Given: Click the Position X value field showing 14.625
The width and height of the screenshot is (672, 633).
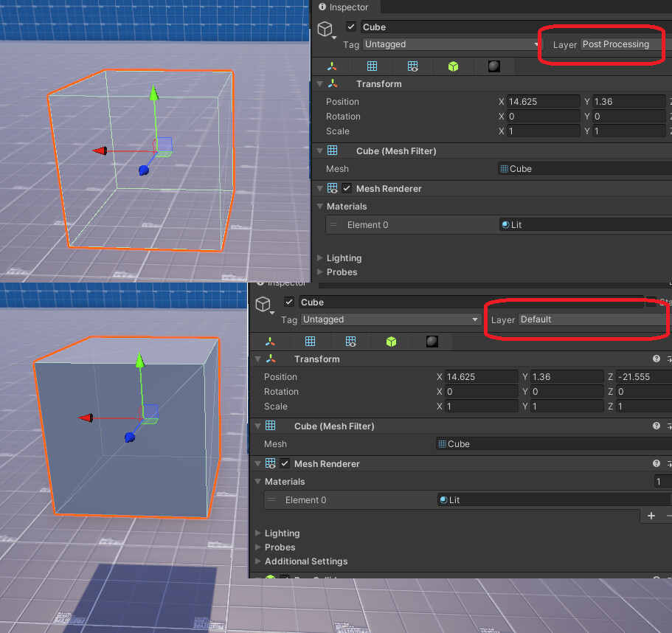Looking at the screenshot, I should pyautogui.click(x=544, y=101).
